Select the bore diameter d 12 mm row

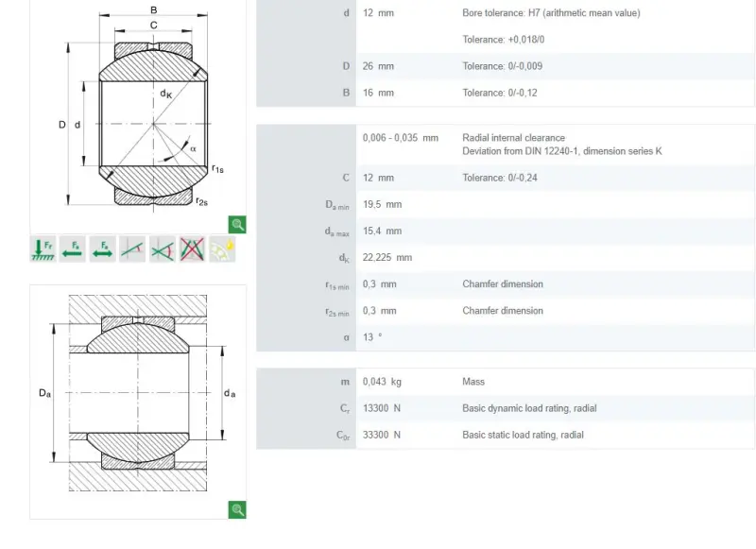point(506,26)
